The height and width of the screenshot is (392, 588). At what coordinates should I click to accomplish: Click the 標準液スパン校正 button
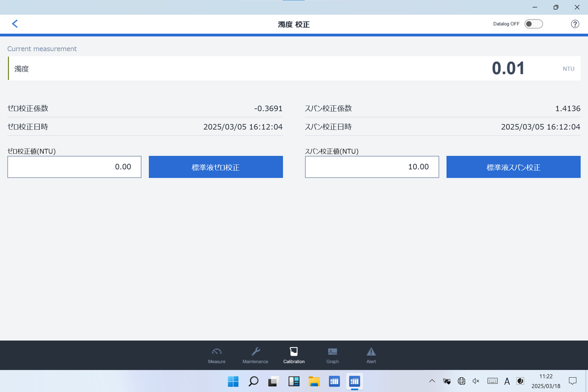[513, 167]
